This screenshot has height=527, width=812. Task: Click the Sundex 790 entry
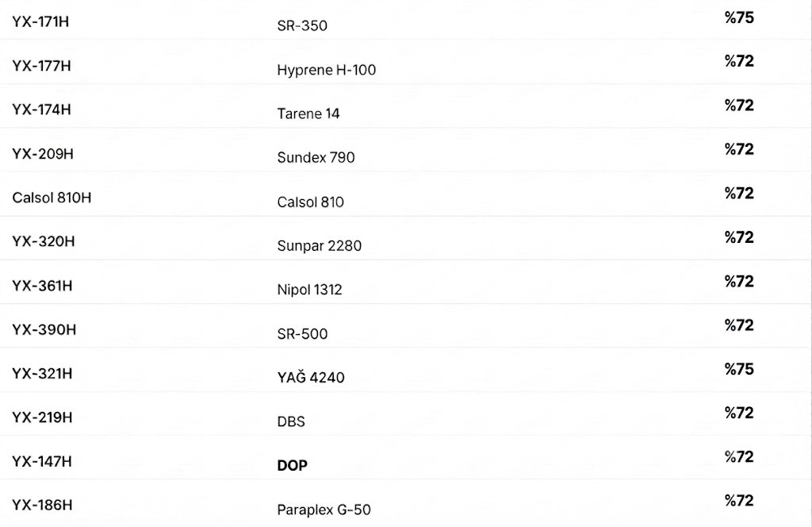[316, 157]
